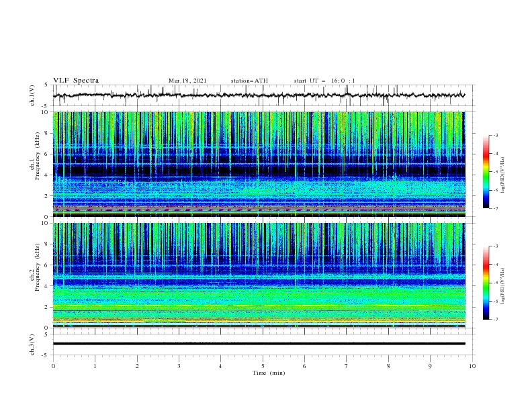
Task: Click the "-4" tick on lower color bar
Action: click(x=495, y=265)
